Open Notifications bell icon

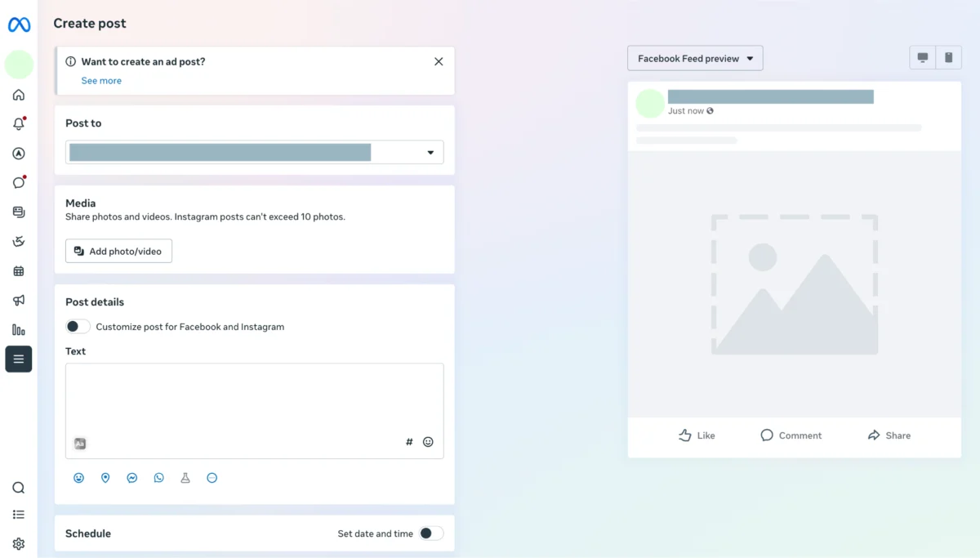coord(19,124)
